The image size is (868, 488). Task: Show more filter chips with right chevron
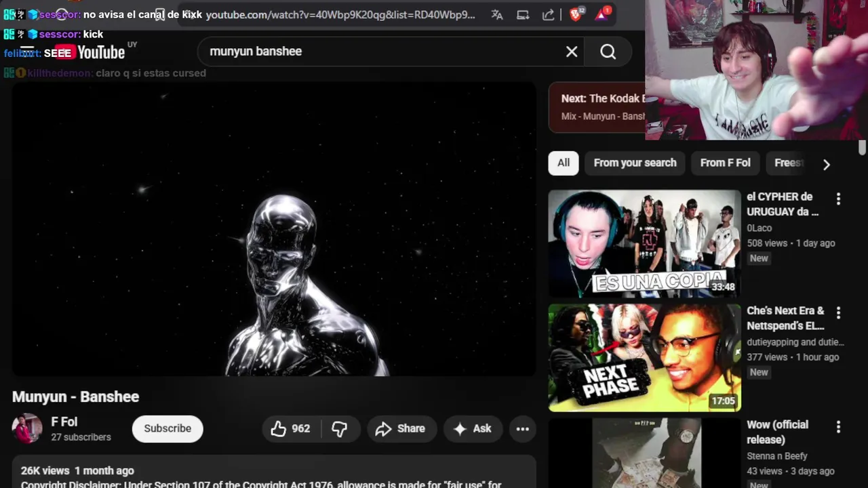click(x=826, y=163)
